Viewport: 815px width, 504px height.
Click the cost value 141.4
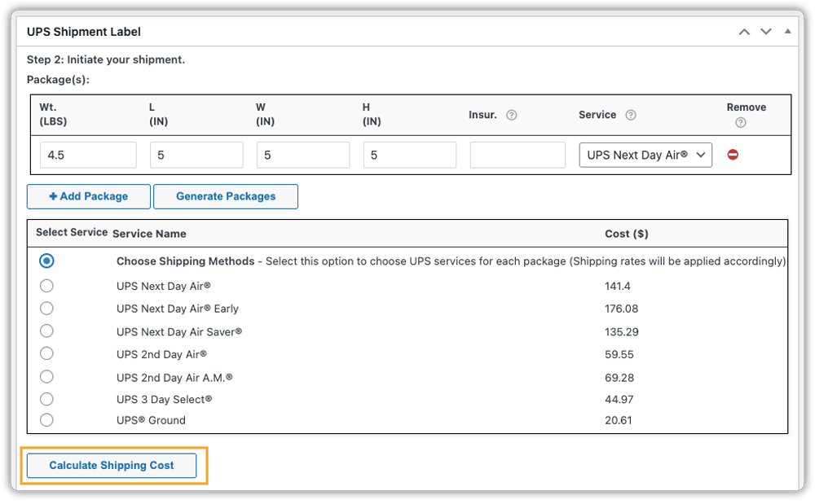pyautogui.click(x=618, y=287)
